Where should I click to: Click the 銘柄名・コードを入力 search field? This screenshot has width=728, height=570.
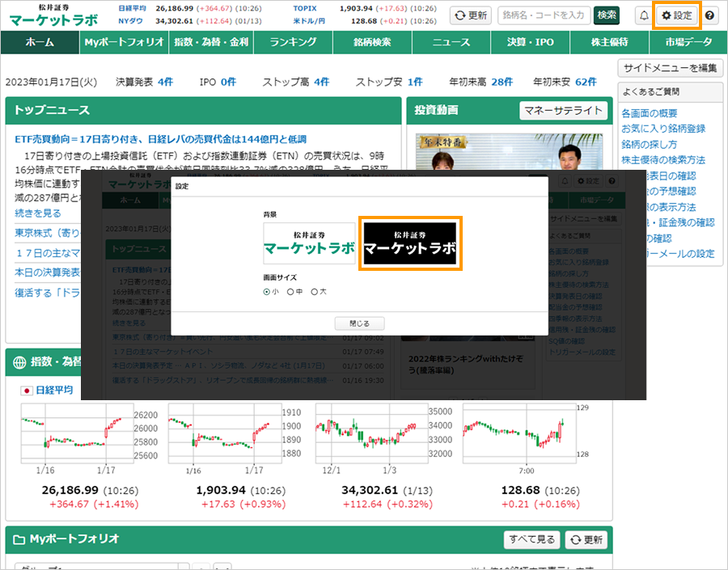(544, 15)
